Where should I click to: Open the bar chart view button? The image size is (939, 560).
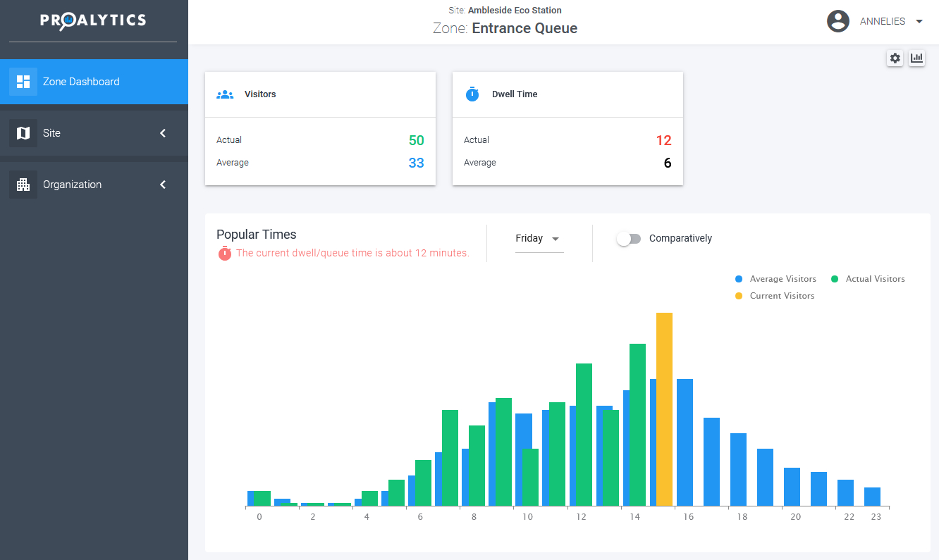pyautogui.click(x=916, y=58)
